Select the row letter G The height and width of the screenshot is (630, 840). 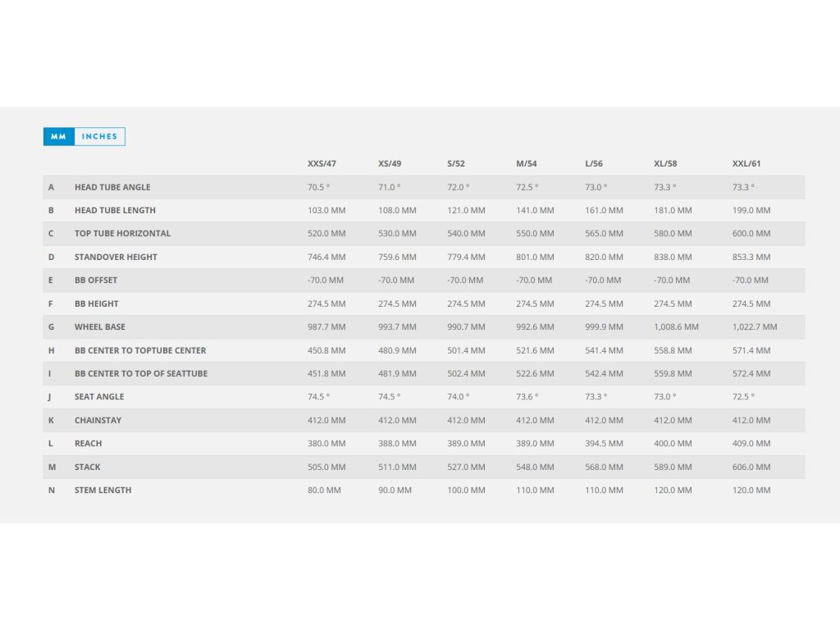pos(51,326)
